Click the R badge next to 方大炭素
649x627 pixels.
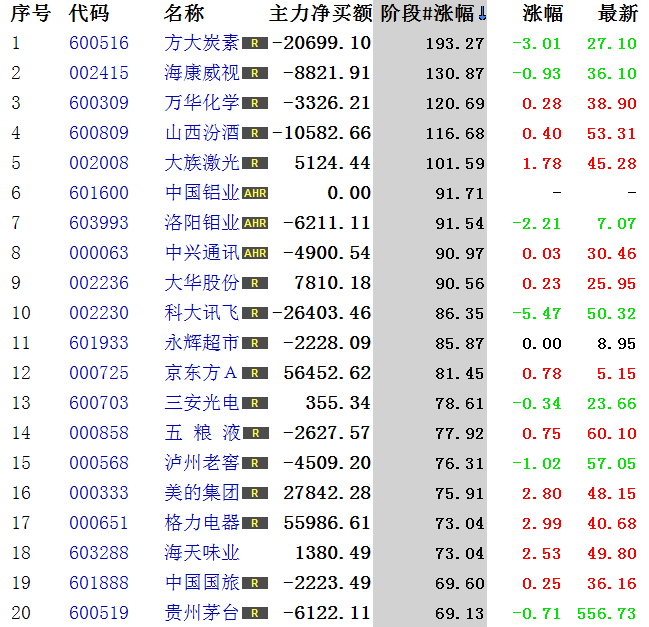click(255, 43)
